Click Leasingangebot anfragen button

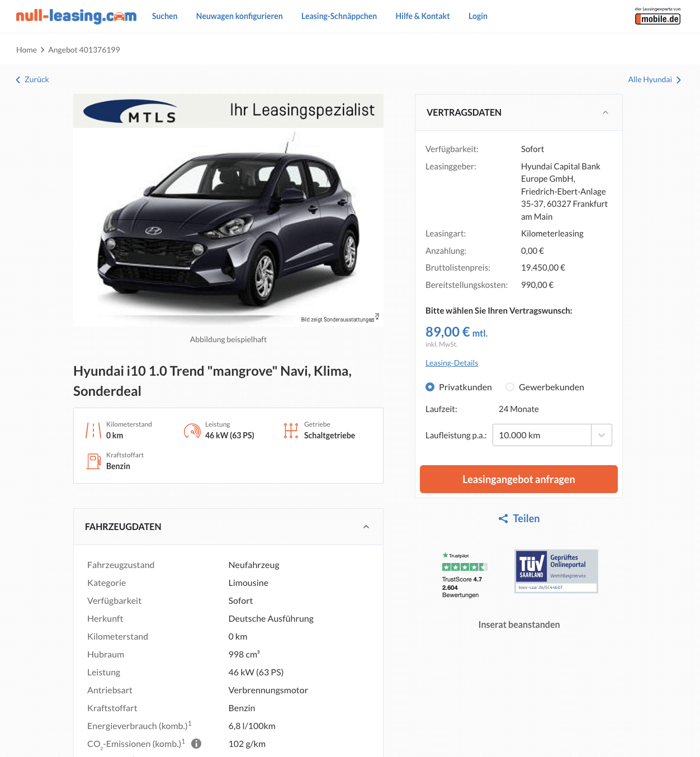coord(519,479)
